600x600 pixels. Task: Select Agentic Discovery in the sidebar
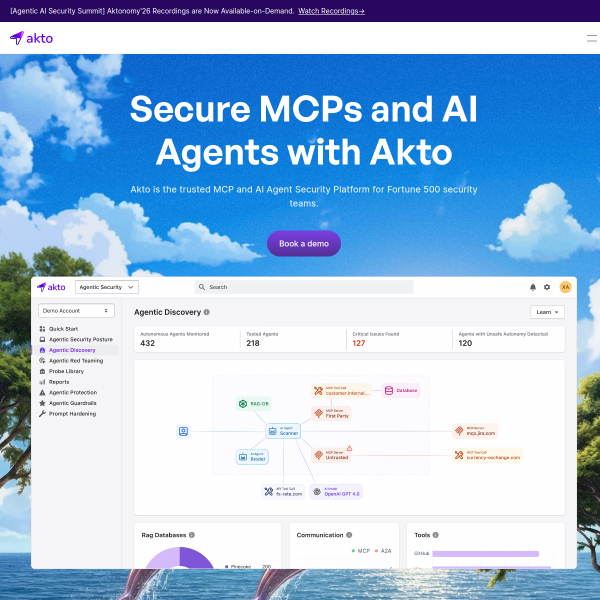(x=72, y=350)
